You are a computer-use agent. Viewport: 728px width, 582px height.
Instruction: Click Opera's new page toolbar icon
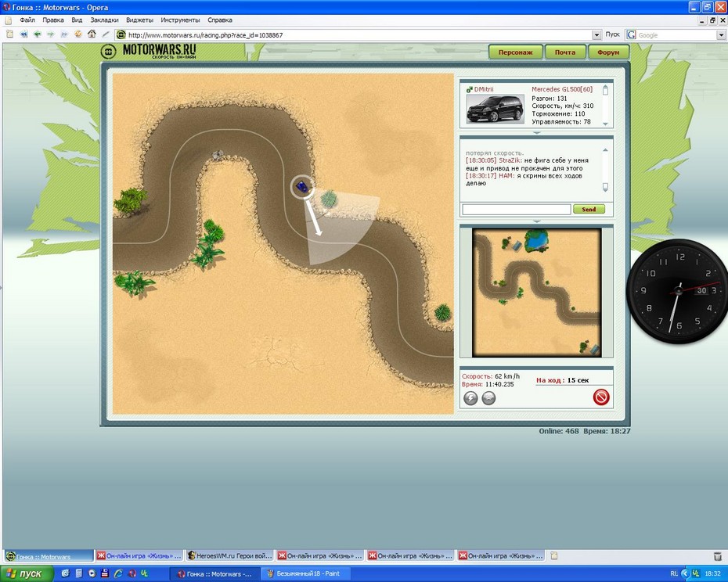(9, 34)
